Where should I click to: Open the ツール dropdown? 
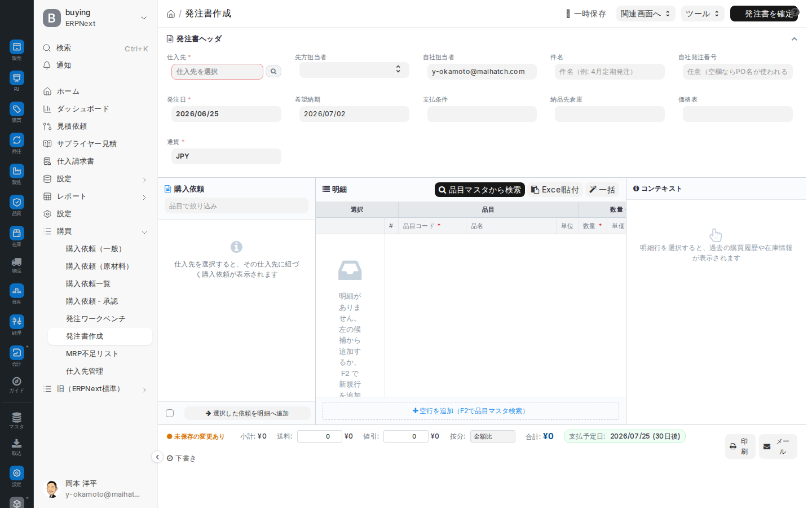pyautogui.click(x=703, y=14)
